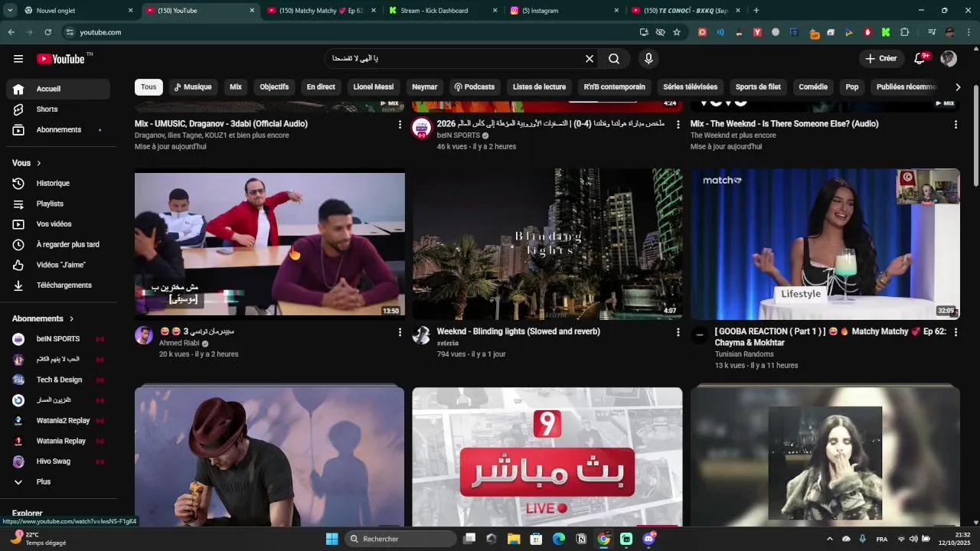980x551 pixels.
Task: Reload the page
Action: [x=47, y=32]
